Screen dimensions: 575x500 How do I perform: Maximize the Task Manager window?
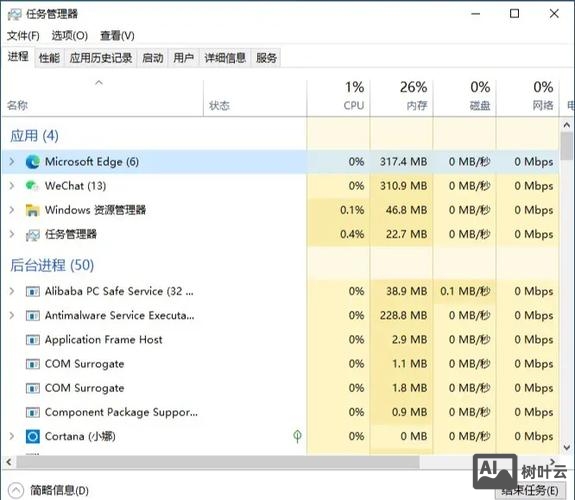(x=514, y=14)
